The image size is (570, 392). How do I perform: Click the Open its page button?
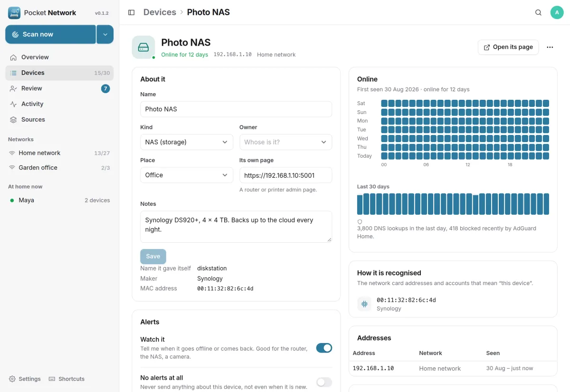[x=508, y=47]
